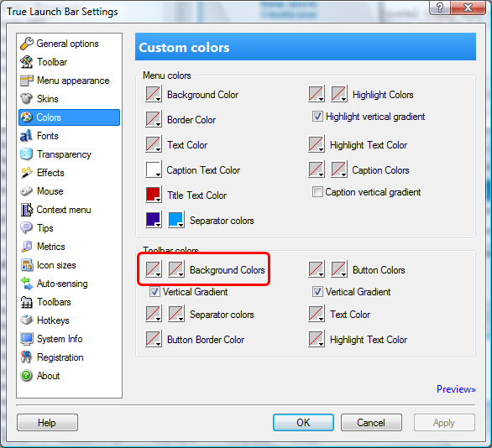Open second Button Colors picker
This screenshot has width=492, height=448.
[339, 269]
